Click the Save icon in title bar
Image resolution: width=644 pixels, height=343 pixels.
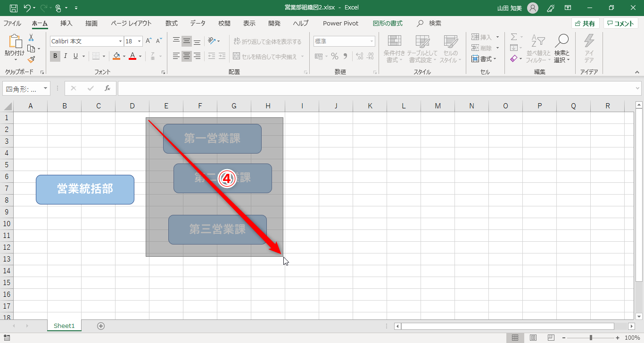pos(14,8)
